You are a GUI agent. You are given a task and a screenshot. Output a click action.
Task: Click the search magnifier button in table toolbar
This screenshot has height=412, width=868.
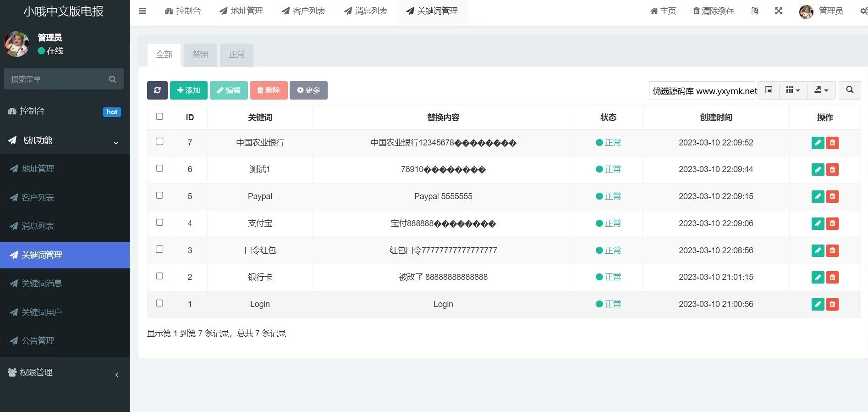pyautogui.click(x=850, y=90)
